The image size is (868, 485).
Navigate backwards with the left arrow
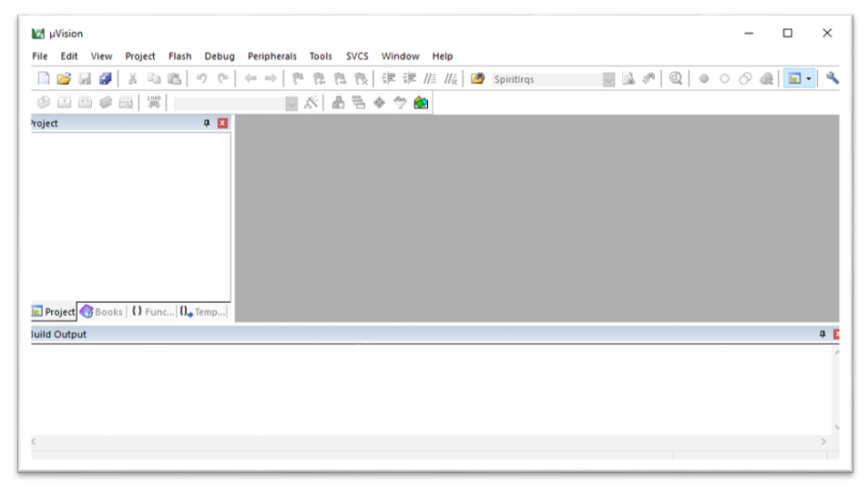250,78
